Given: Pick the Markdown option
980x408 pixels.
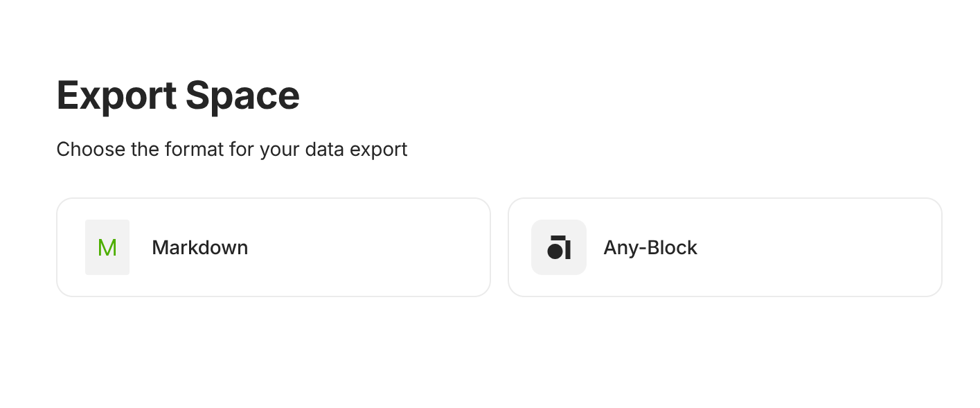Looking at the screenshot, I should point(273,247).
